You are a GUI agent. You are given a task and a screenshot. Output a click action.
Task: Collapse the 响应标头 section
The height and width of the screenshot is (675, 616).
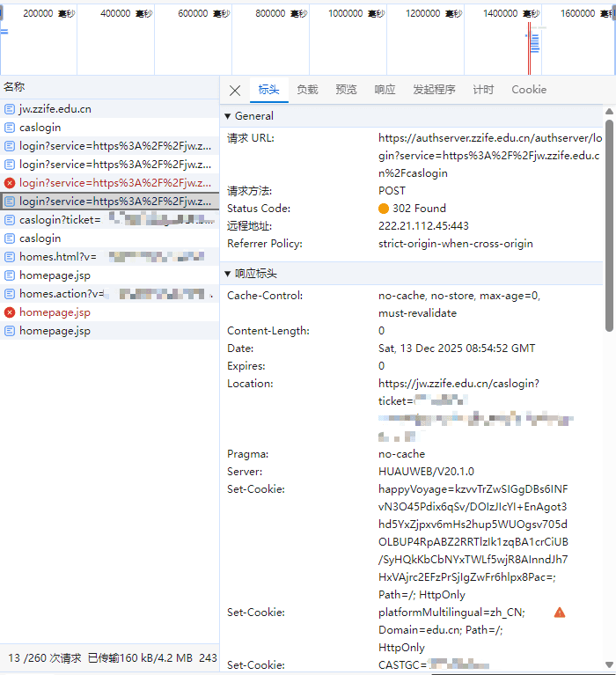228,274
